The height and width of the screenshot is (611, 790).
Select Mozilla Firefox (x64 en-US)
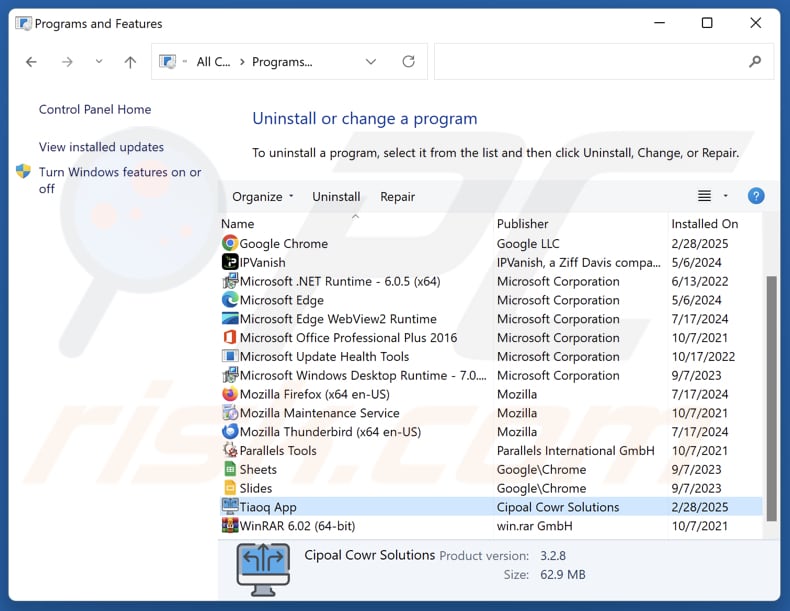tap(314, 394)
